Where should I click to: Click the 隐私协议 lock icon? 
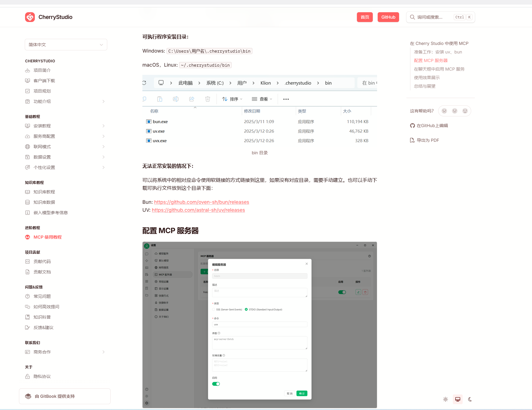click(x=28, y=376)
